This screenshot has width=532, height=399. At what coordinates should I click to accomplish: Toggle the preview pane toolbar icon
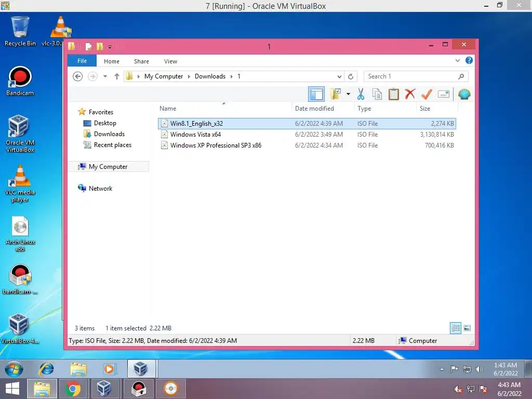coord(316,95)
